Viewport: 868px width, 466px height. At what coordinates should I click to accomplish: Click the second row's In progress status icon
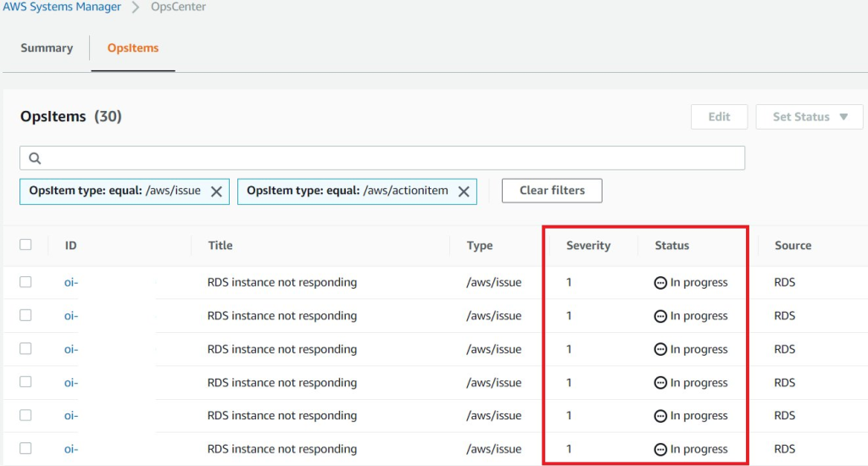pyautogui.click(x=660, y=316)
